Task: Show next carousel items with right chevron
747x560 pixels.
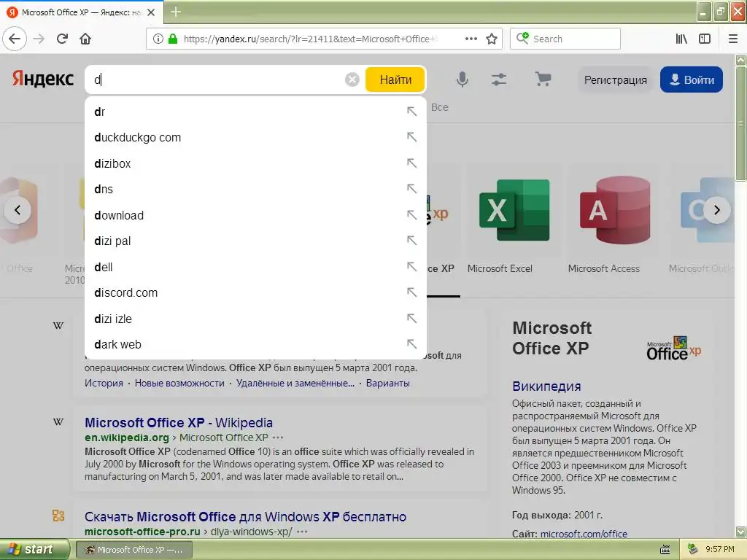Action: (716, 210)
